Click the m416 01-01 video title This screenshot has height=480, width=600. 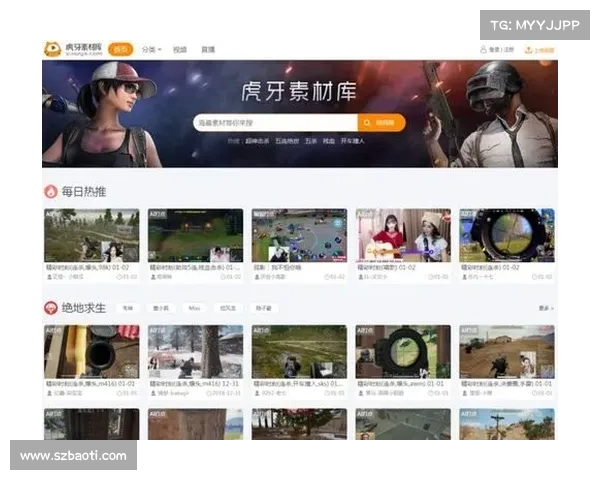coord(91,384)
